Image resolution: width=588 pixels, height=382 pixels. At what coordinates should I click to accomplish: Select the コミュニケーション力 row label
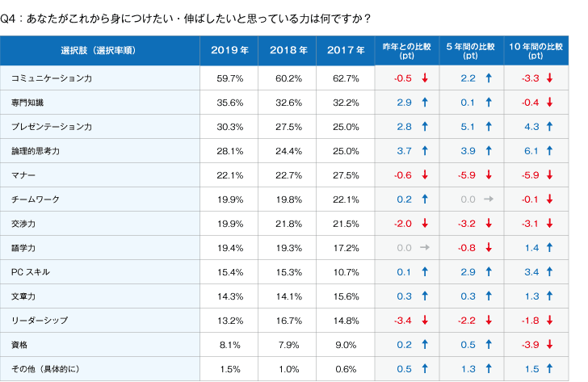52,78
